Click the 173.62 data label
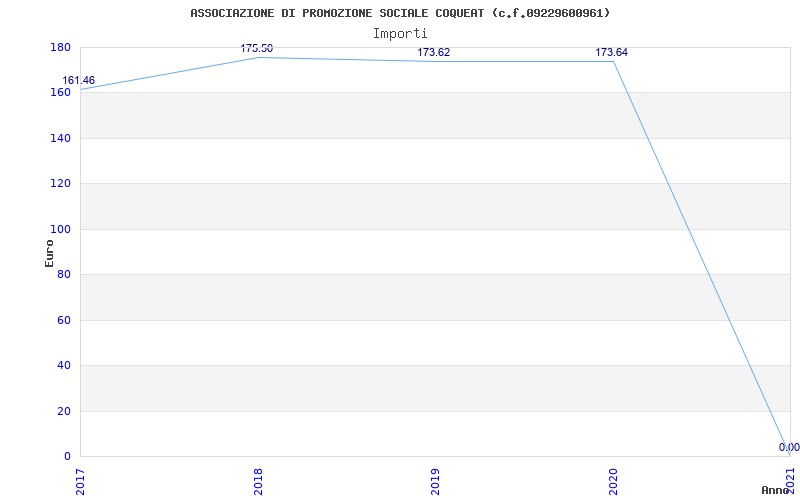The height and width of the screenshot is (500, 800). pyautogui.click(x=434, y=52)
